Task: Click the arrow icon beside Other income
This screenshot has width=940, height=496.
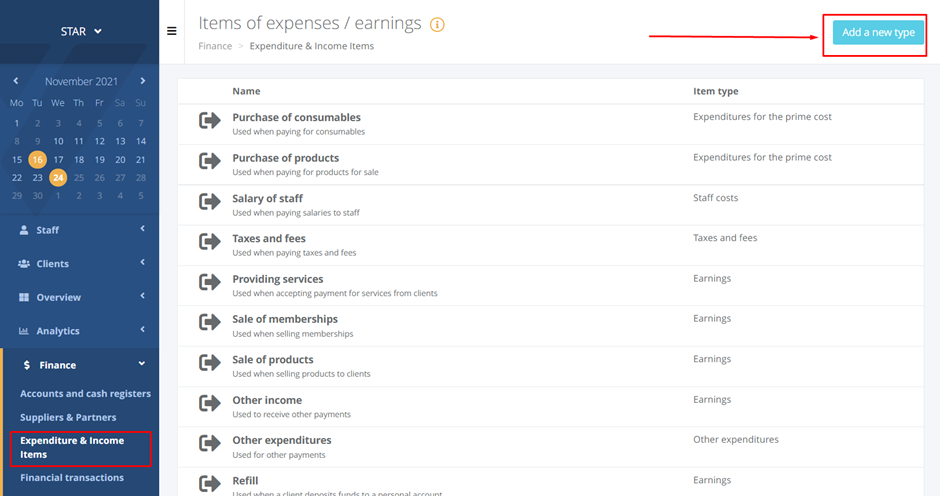Action: coord(210,404)
